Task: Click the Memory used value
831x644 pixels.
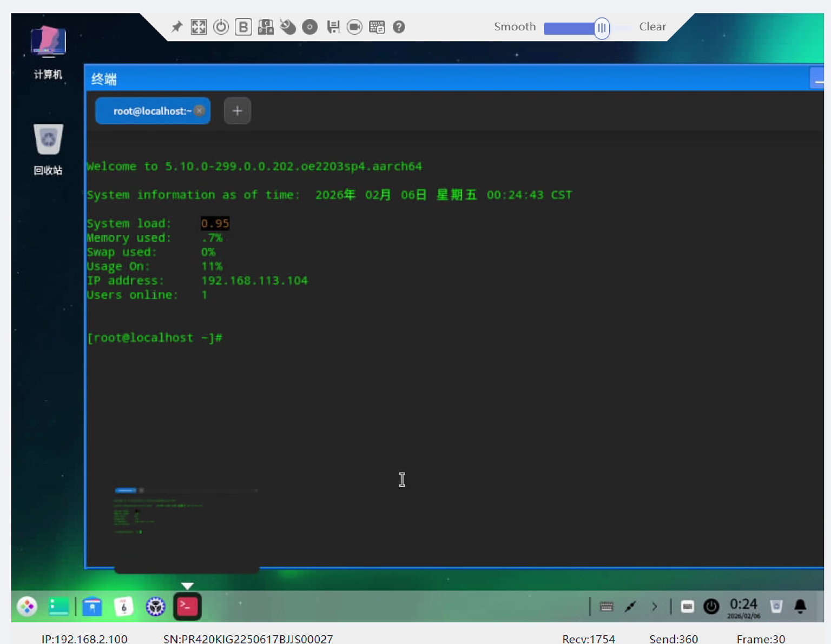Action: [x=212, y=238]
